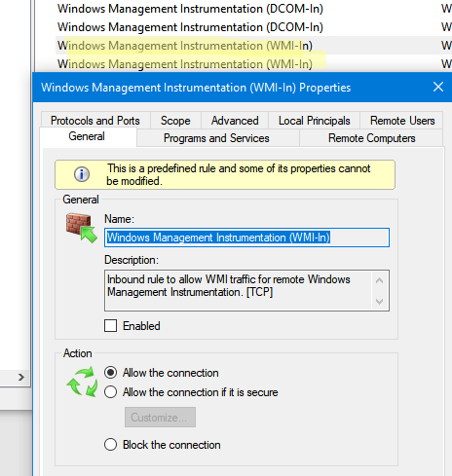Open the Protocols and Ports tab
This screenshot has height=476, width=452.
95,121
